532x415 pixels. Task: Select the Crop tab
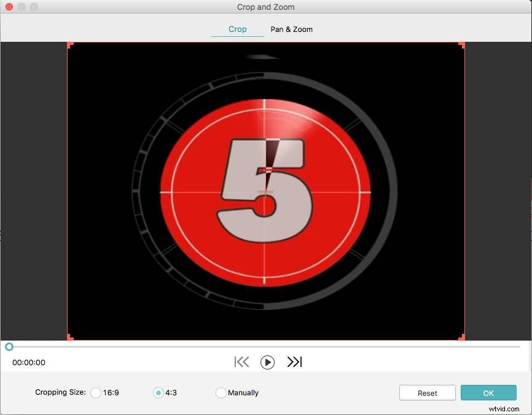point(237,29)
